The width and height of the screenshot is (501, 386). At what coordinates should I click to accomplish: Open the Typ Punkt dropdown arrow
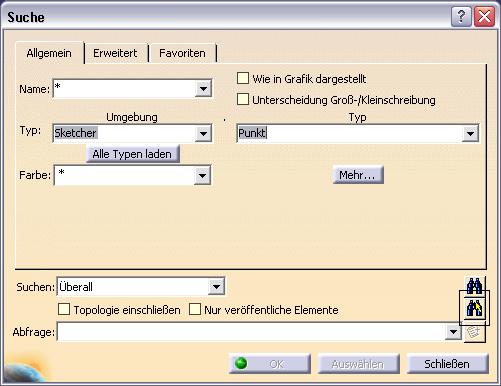[470, 134]
